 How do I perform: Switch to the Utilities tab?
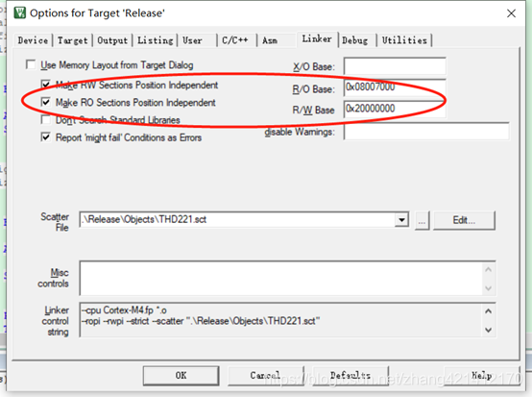(x=404, y=40)
